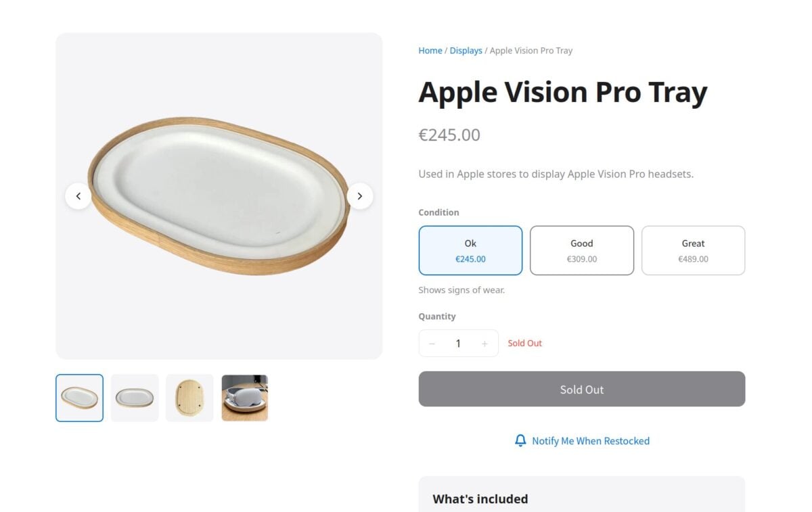812x512 pixels.
Task: Select the first tray angle thumbnail
Action: 79,398
